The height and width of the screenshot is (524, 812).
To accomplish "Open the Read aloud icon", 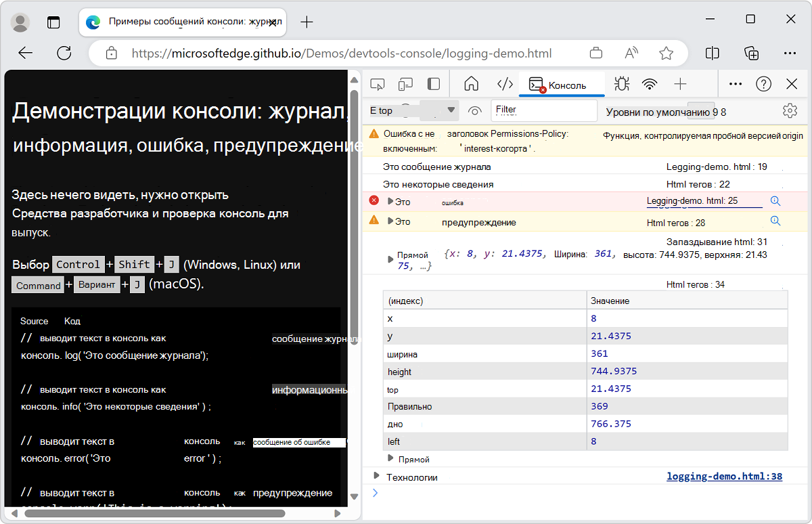I will (x=631, y=53).
